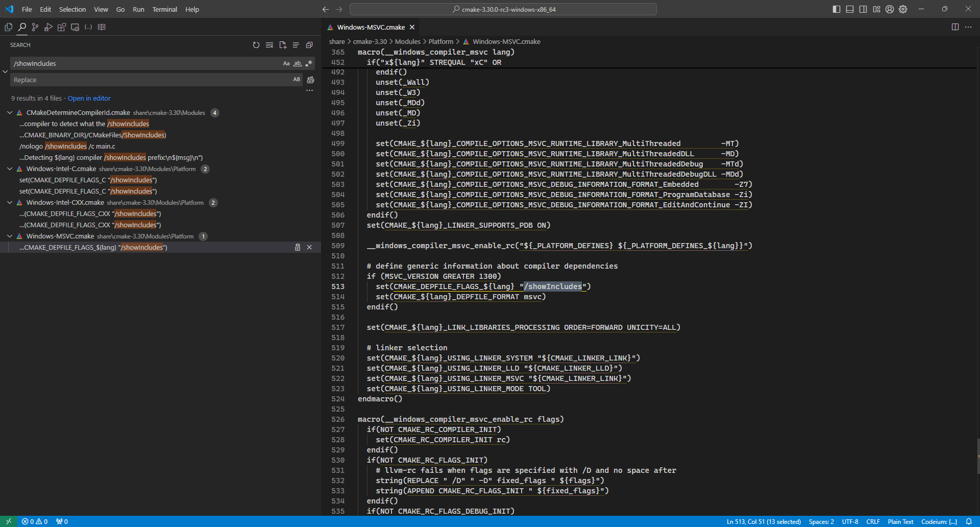This screenshot has width=980, height=527.
Task: Enable Use Regular Expression option
Action: [308, 63]
